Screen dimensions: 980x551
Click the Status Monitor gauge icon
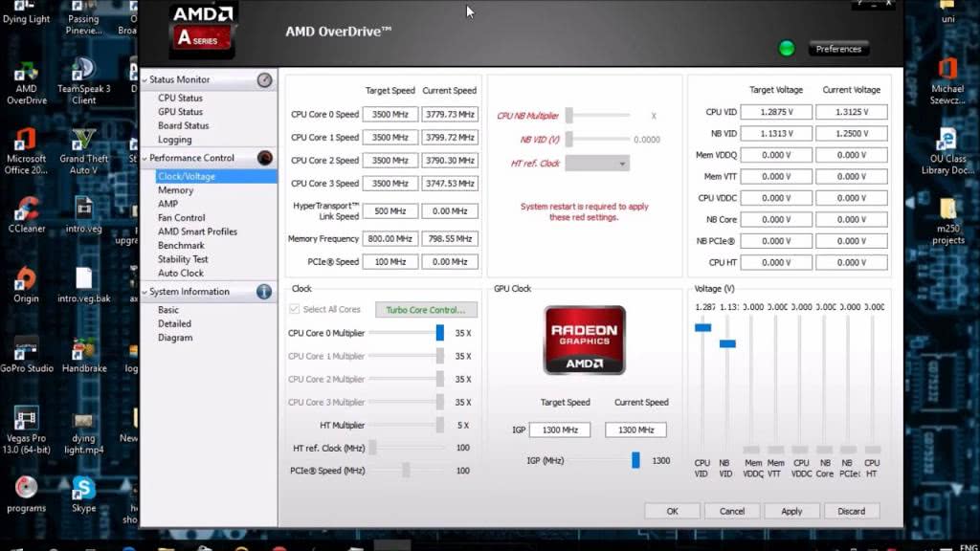(x=265, y=80)
